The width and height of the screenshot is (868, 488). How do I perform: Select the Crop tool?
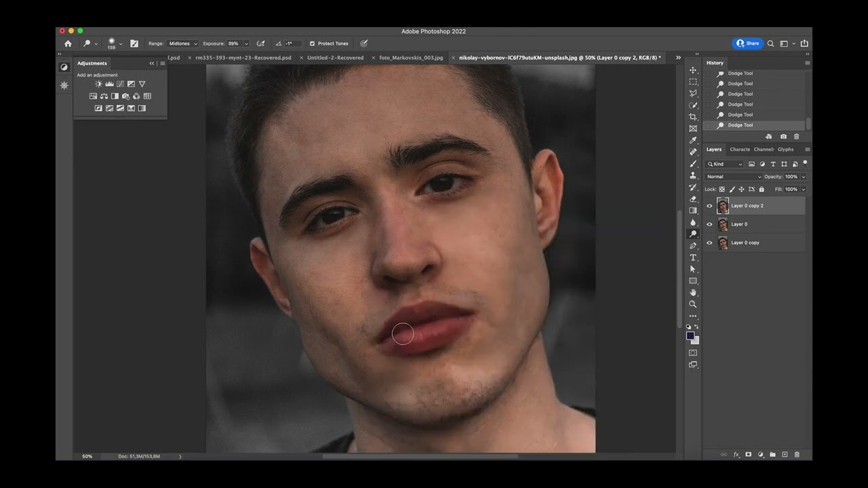(692, 117)
